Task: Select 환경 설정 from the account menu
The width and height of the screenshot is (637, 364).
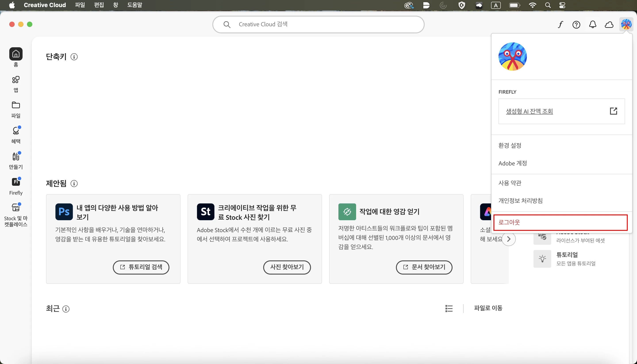Action: point(510,145)
